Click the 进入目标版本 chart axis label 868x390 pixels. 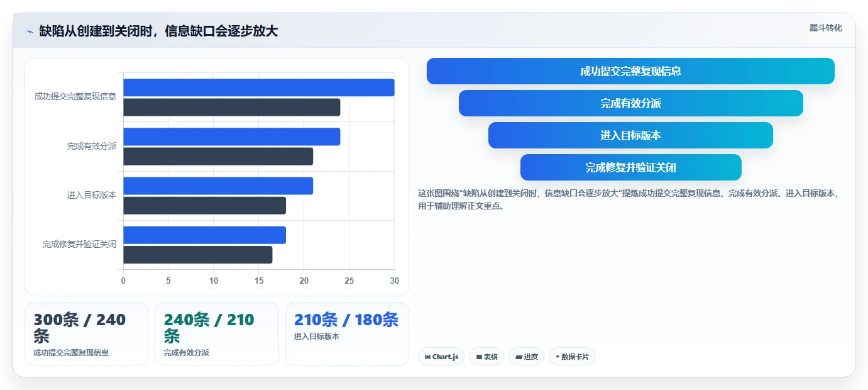tap(92, 195)
